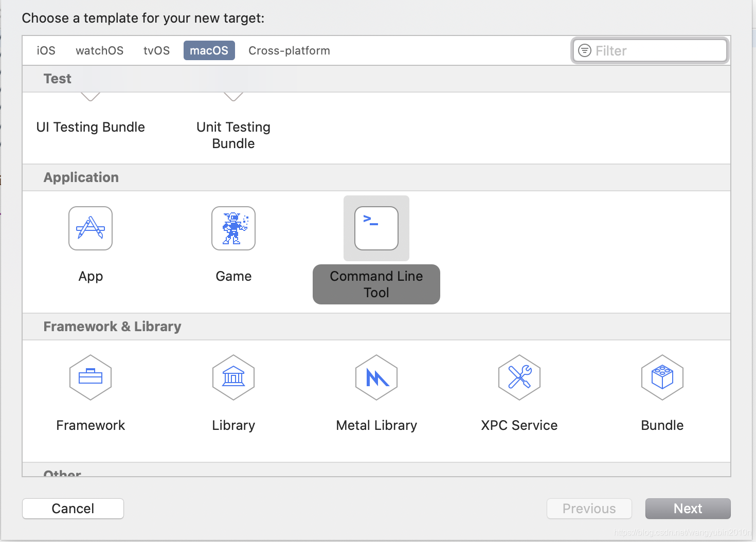Select the UI Testing Bundle label

[91, 127]
